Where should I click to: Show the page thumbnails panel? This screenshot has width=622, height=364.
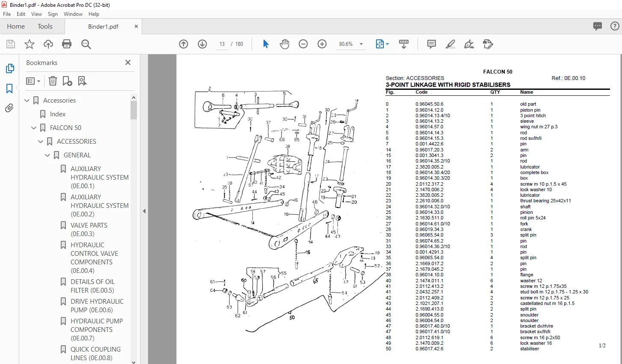(9, 68)
